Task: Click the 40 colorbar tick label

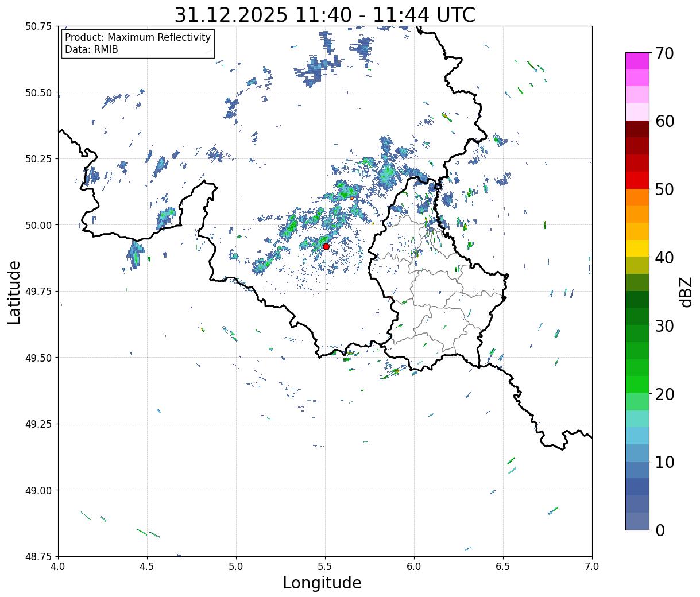Action: [x=664, y=257]
